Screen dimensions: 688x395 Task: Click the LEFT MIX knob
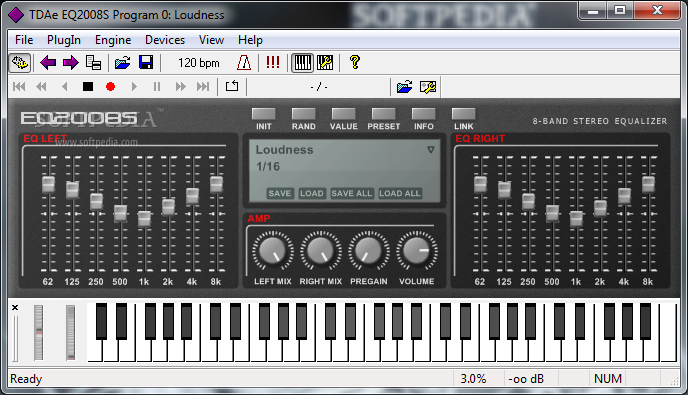click(x=272, y=251)
